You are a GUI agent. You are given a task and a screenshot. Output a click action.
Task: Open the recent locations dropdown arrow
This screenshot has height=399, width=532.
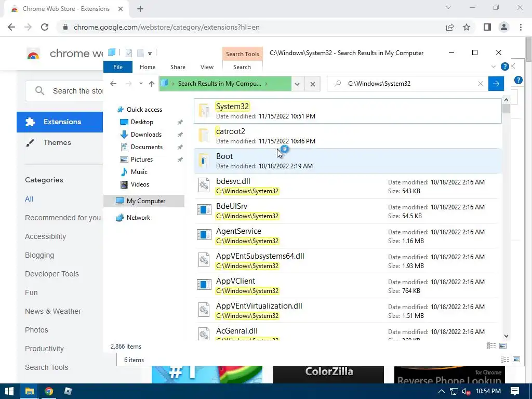[140, 84]
